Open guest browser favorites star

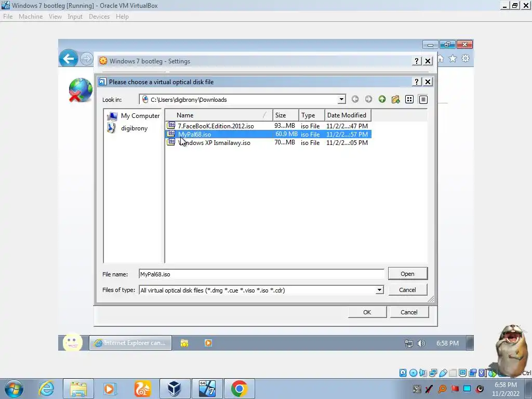tap(453, 59)
